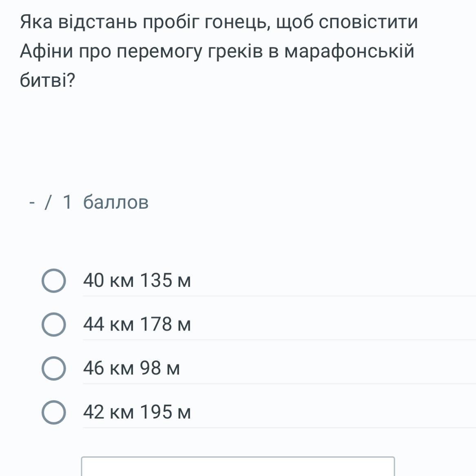
Task: Click the '40 км 135 м' answer label
Action: (x=137, y=281)
